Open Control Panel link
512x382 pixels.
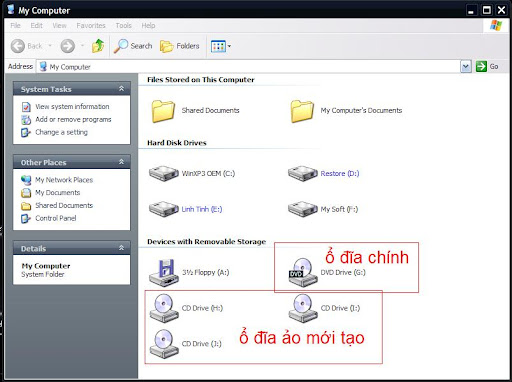click(56, 218)
